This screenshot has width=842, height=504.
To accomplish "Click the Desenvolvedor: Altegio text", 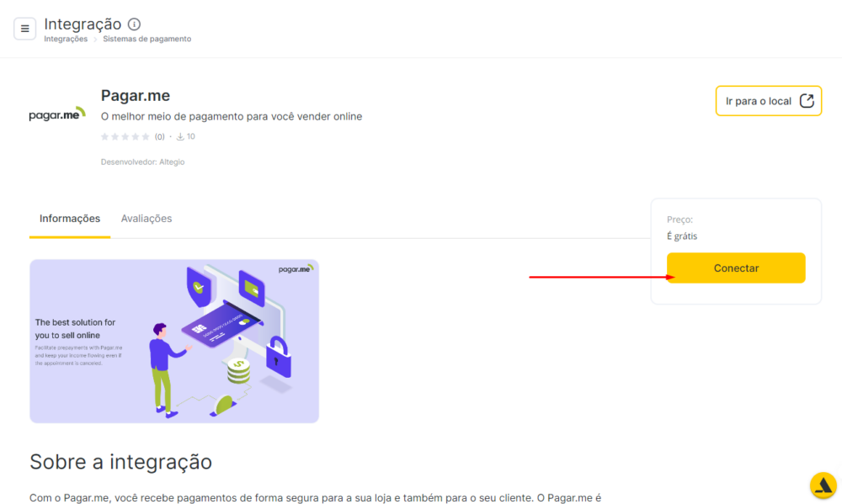I will point(143,162).
